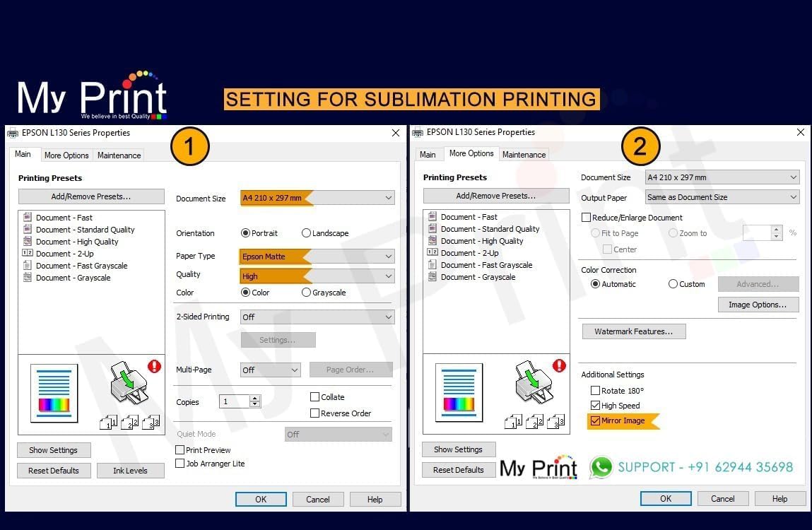Click Reset Defaults in the left dialog
Viewport: 812px width, 530px height.
coord(54,471)
